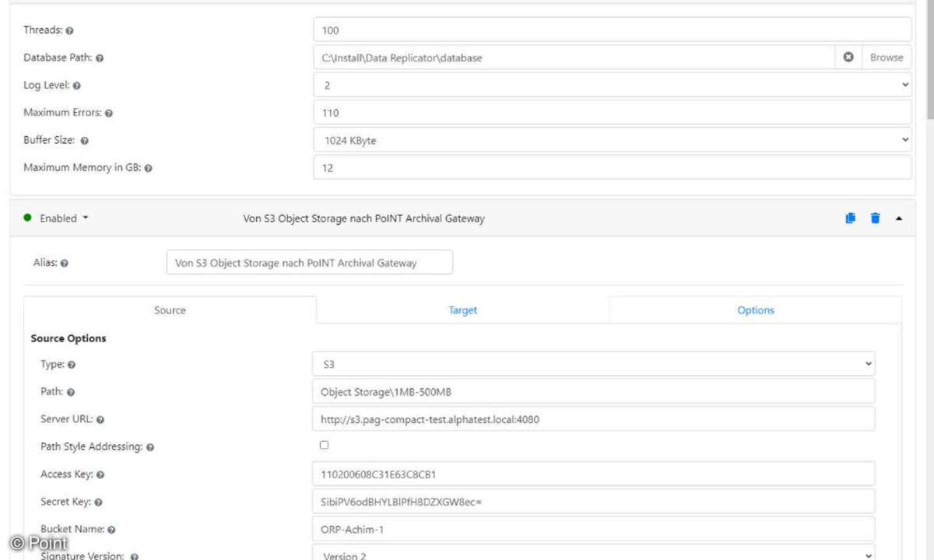
Task: Click into the Threads input field
Action: pos(612,30)
